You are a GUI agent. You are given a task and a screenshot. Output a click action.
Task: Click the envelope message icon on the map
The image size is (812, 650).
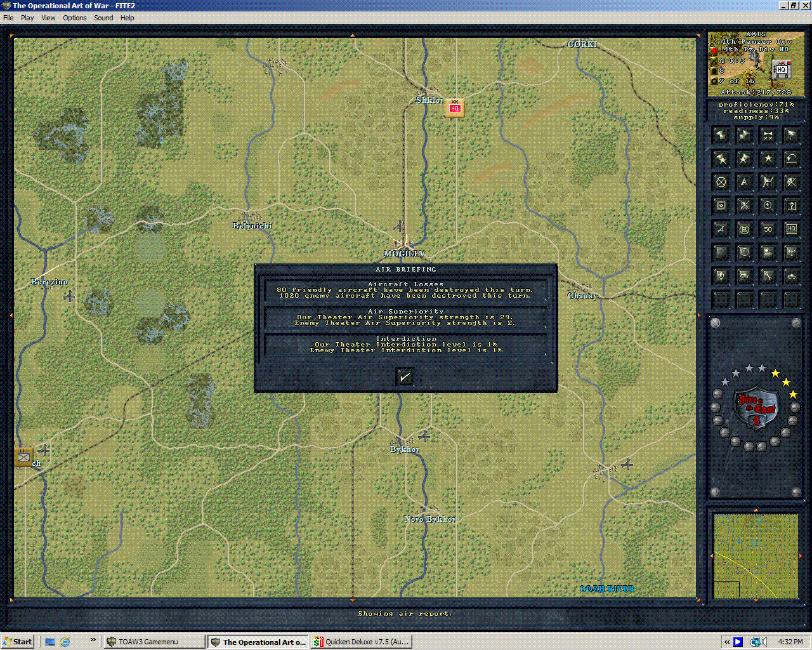23,456
